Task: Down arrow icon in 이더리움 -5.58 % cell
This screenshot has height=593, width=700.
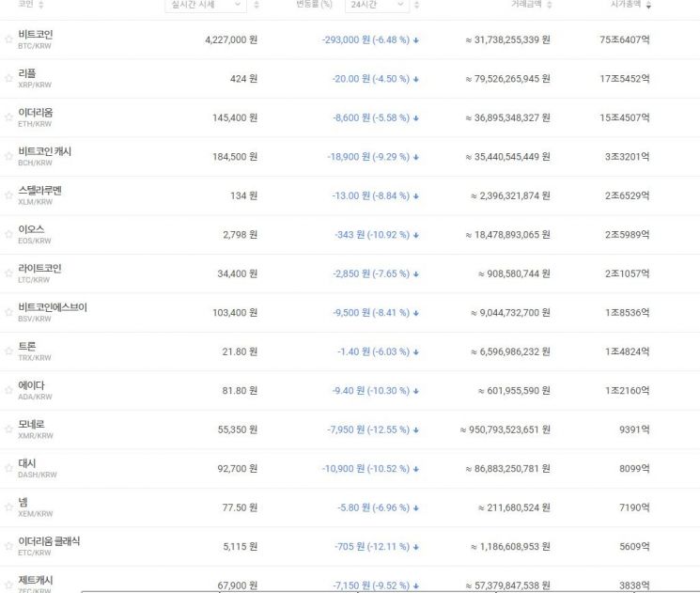Action: tap(416, 117)
